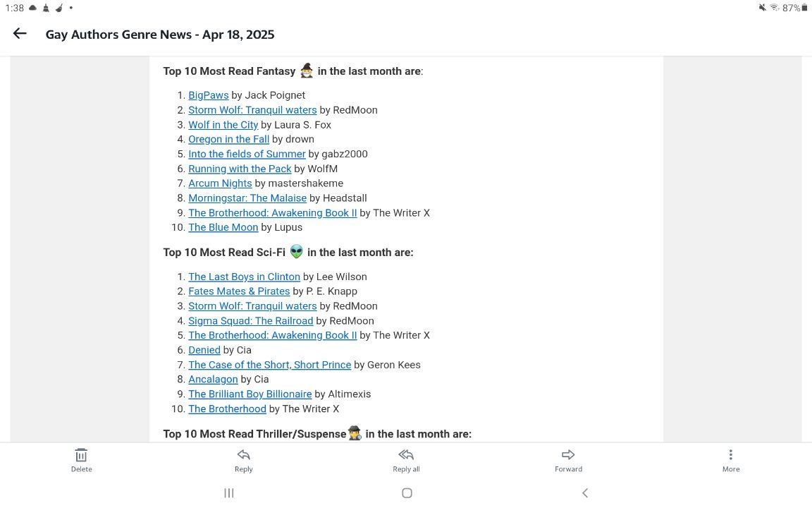Tap the Reply arrow icon
This screenshot has width=812, height=508.
pyautogui.click(x=244, y=455)
